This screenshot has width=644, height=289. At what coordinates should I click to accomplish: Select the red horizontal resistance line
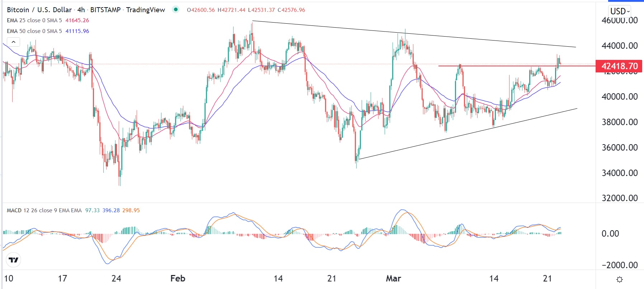[x=516, y=66]
